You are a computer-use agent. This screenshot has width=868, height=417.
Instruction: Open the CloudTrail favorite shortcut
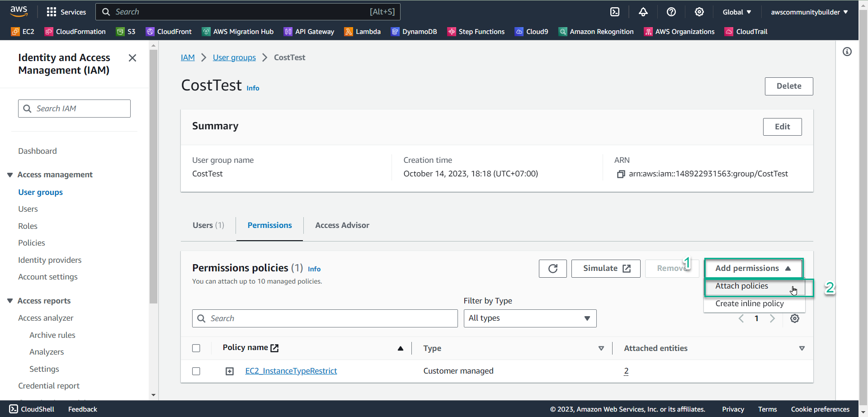[746, 32]
